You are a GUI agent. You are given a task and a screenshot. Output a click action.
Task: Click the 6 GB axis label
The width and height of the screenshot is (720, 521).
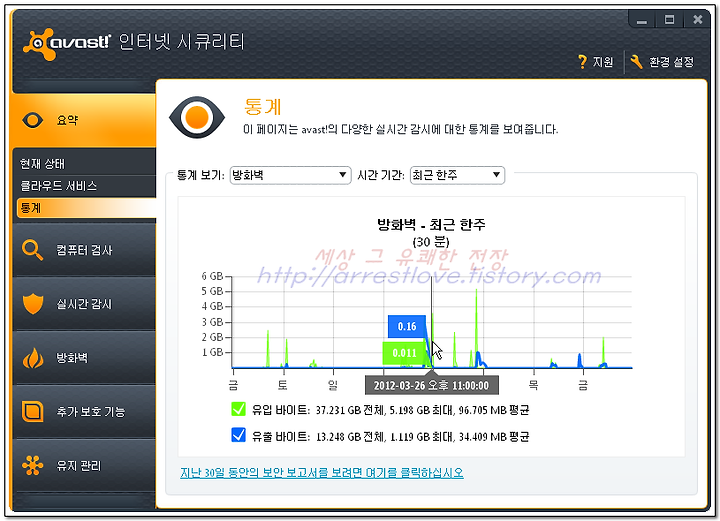pos(212,276)
